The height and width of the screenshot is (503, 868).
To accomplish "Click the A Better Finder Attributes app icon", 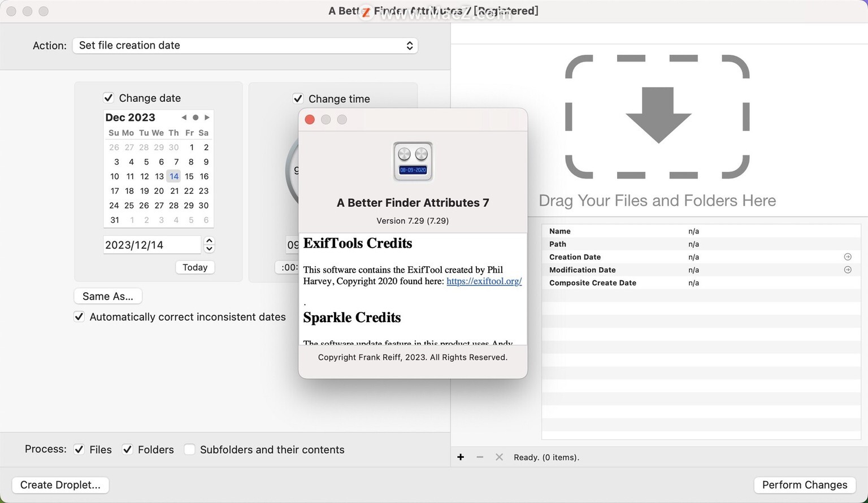I will click(x=413, y=162).
